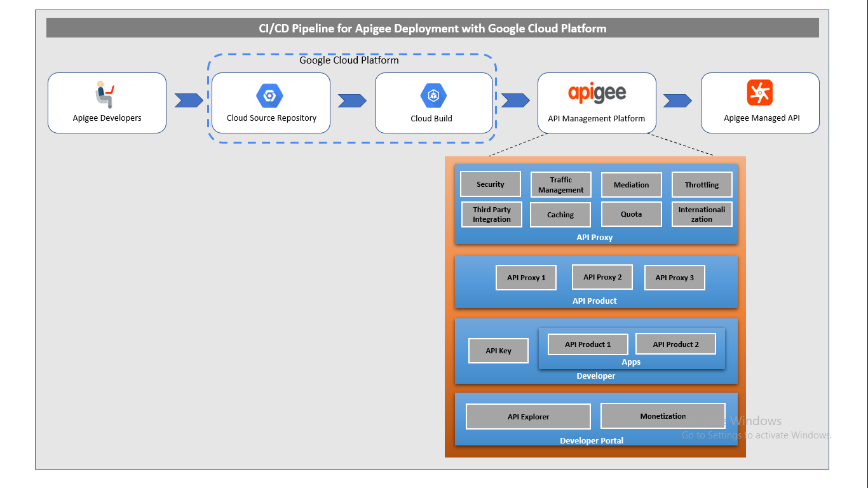Select the Quota box
The image size is (868, 488).
pyautogui.click(x=632, y=214)
